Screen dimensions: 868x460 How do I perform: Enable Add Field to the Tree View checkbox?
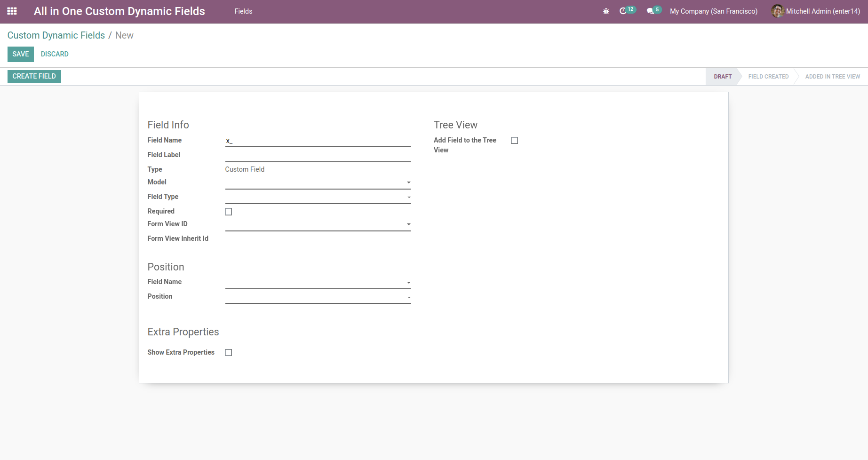[x=515, y=141]
